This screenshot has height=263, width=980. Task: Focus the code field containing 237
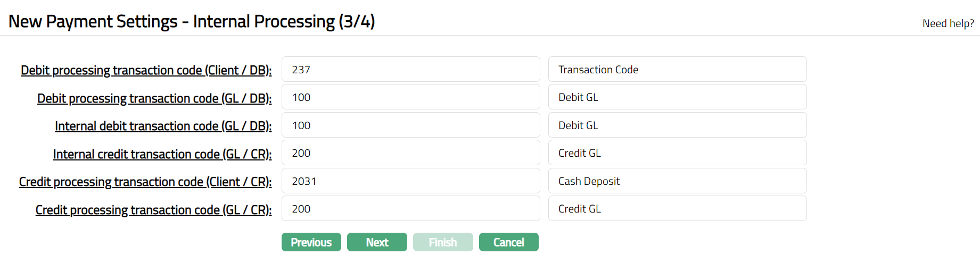[x=410, y=70]
